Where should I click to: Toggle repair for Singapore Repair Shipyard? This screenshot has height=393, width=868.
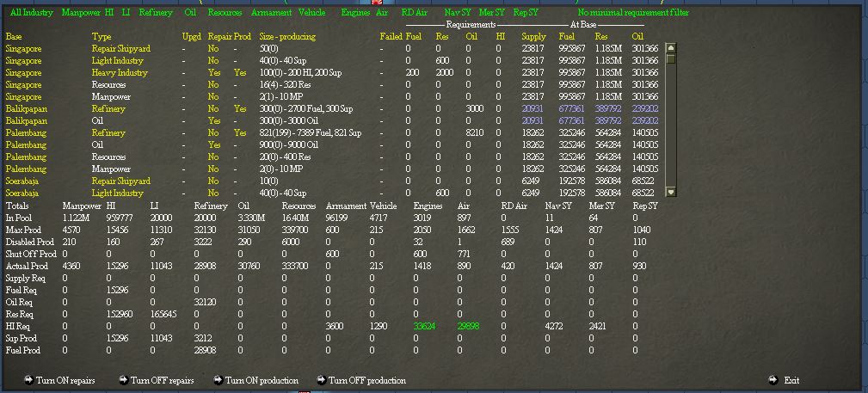click(x=213, y=49)
